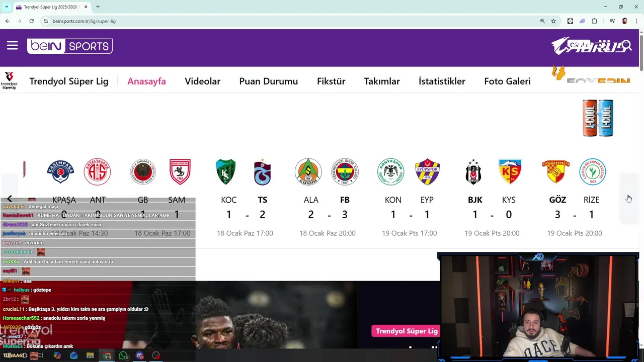
Task: Open WhatsApp from the taskbar
Action: (124, 355)
